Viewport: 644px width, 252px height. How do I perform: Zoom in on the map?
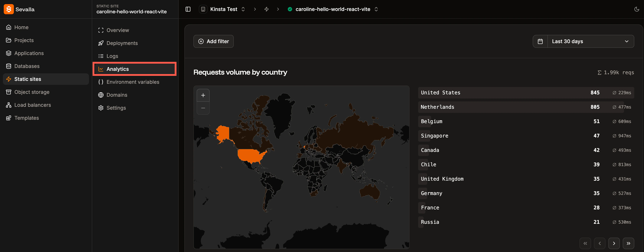[x=203, y=95]
